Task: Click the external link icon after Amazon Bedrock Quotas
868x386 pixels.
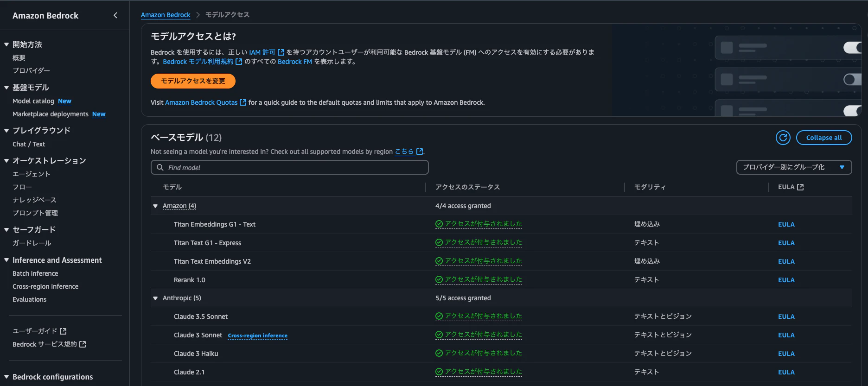Action: pos(243,102)
